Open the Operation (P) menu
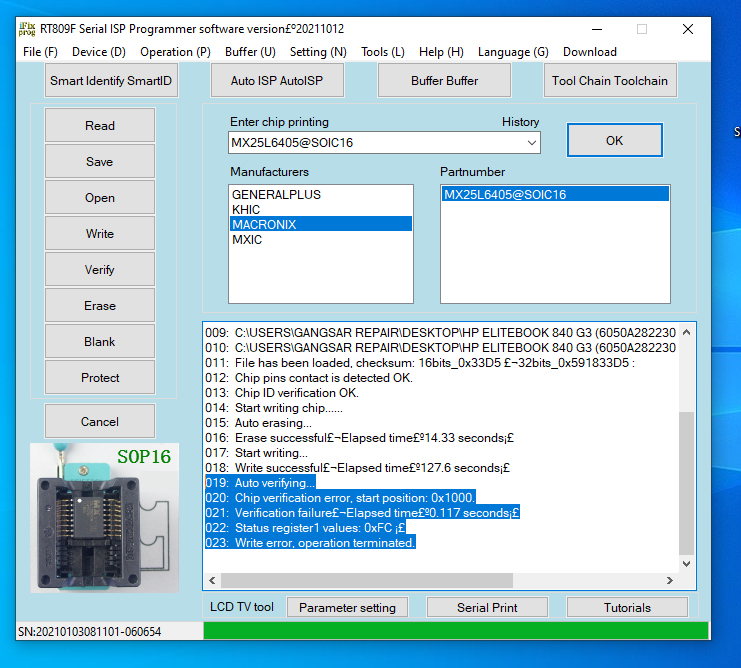 (175, 52)
